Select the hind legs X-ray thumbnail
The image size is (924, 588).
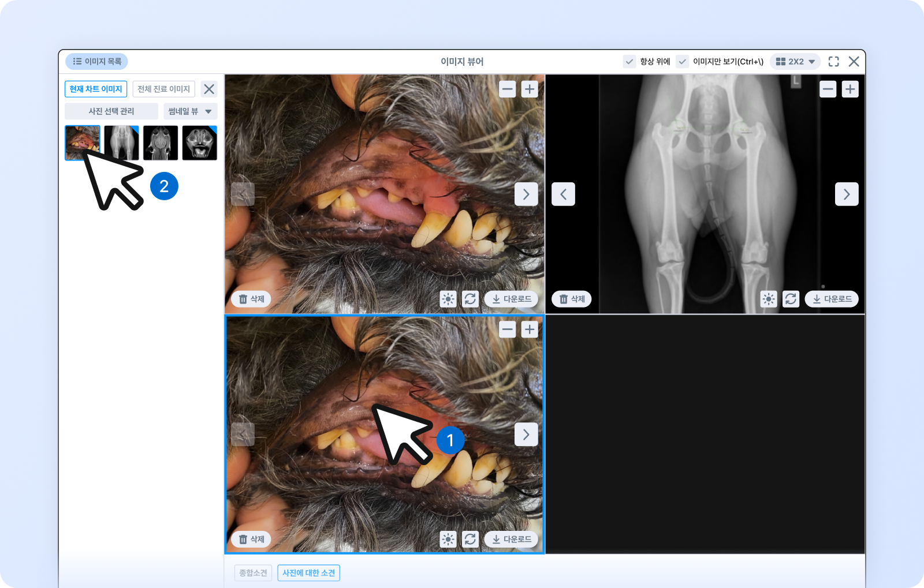pyautogui.click(x=121, y=143)
